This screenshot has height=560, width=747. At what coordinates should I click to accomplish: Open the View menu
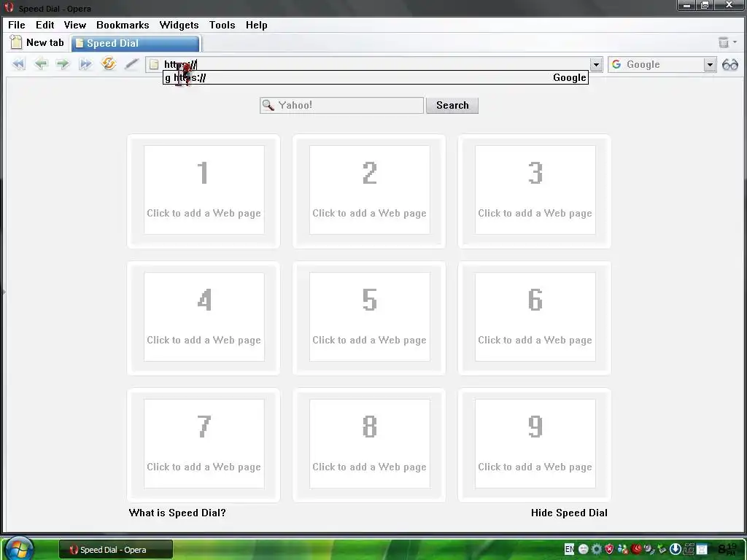[x=75, y=25]
